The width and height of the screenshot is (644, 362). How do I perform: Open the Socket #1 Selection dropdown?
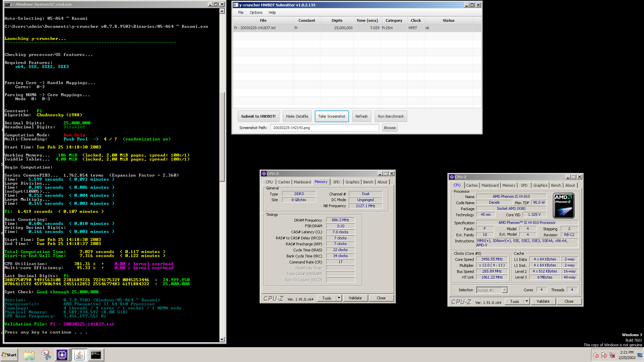492,290
